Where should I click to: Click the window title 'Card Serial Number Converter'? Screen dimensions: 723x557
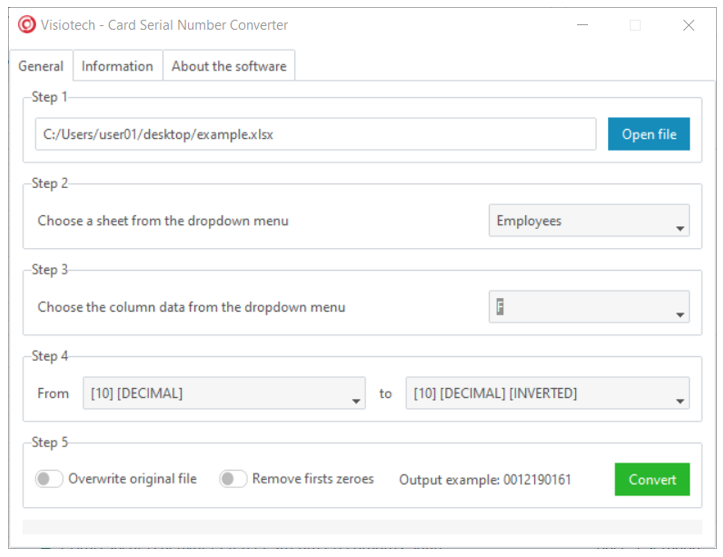point(198,25)
